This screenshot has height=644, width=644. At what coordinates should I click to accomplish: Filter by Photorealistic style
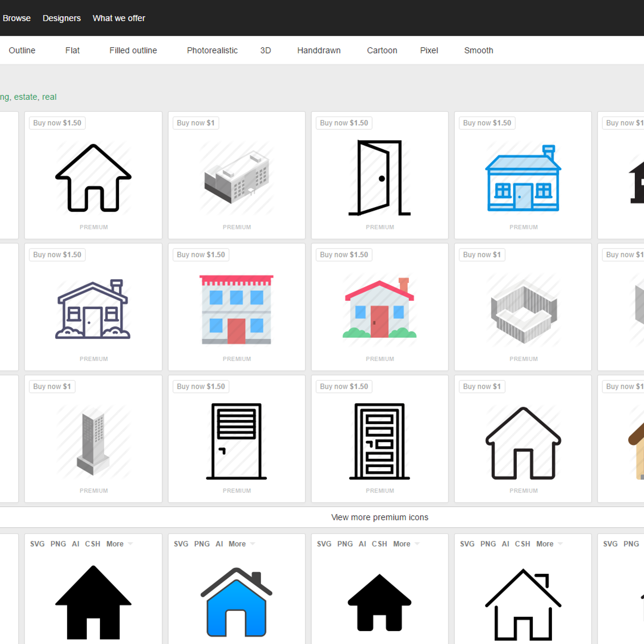[x=212, y=50]
